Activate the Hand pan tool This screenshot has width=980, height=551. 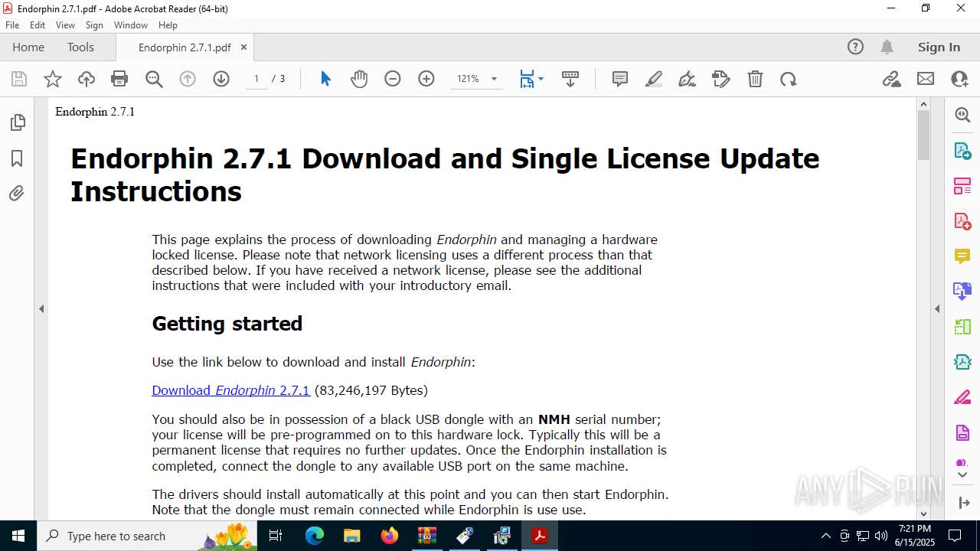pyautogui.click(x=359, y=79)
